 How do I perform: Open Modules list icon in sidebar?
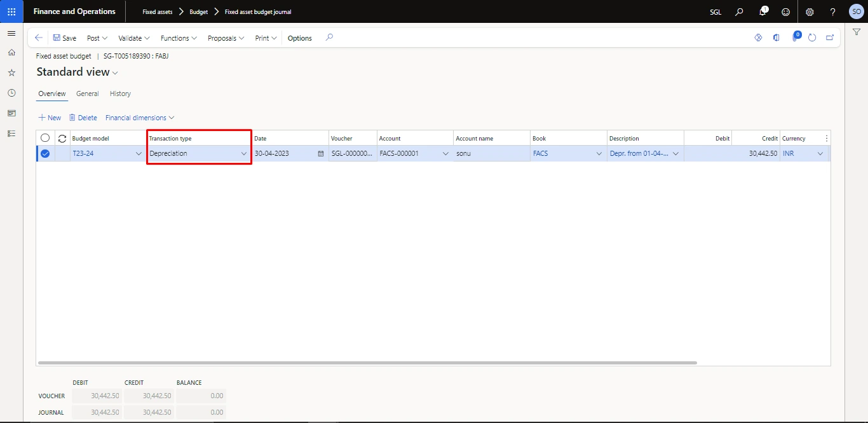(11, 134)
